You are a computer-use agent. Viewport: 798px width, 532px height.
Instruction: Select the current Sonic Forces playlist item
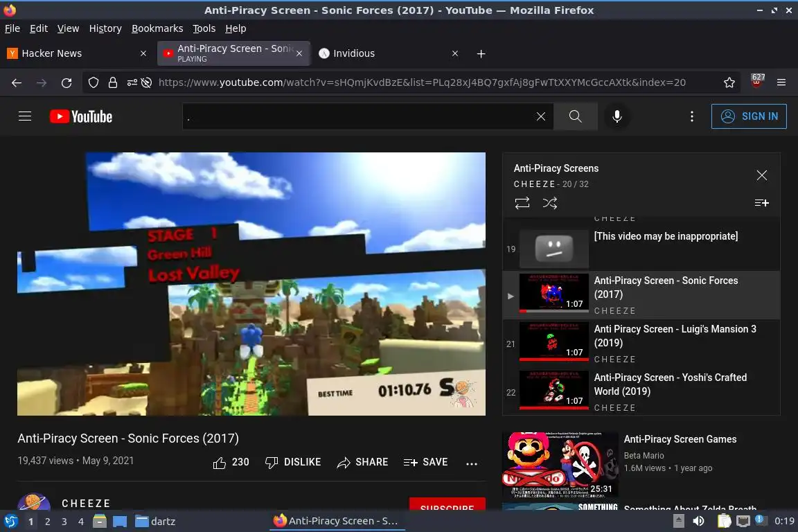[x=641, y=295]
